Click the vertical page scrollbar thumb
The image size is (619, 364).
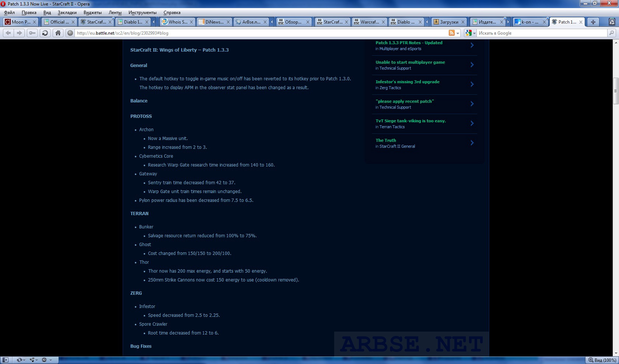click(615, 91)
